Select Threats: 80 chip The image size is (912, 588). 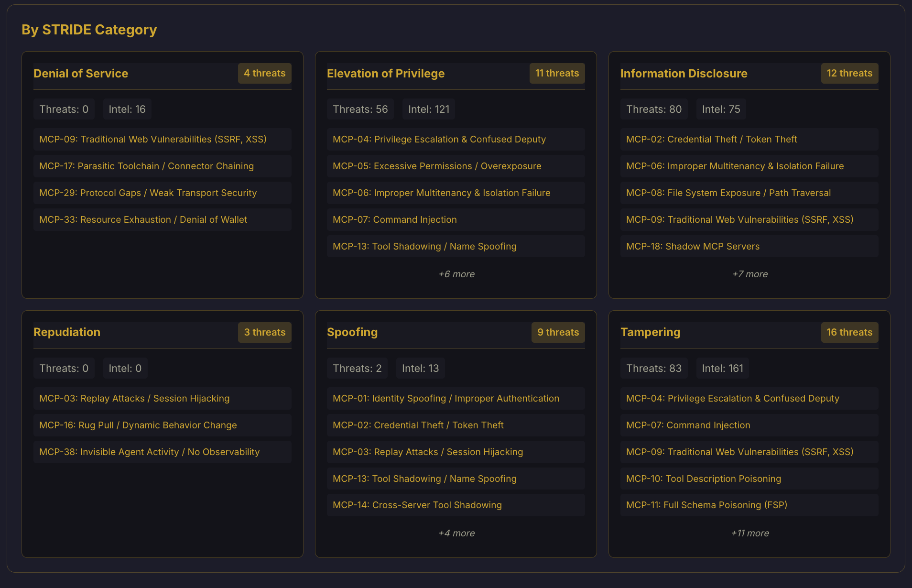[654, 109]
